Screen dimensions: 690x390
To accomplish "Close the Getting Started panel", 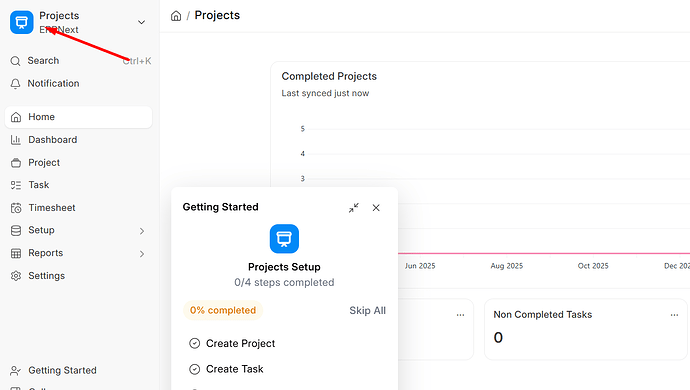I will (376, 208).
